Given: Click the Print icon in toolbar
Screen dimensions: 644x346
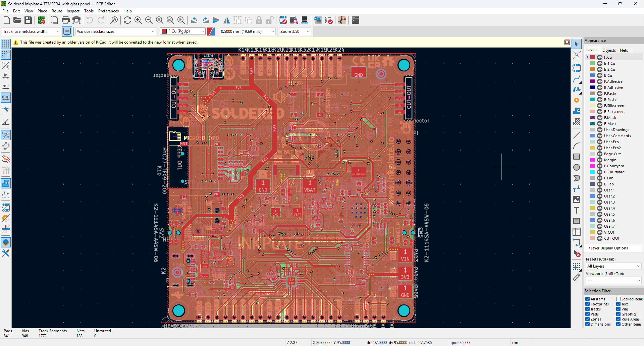Looking at the screenshot, I should (66, 20).
